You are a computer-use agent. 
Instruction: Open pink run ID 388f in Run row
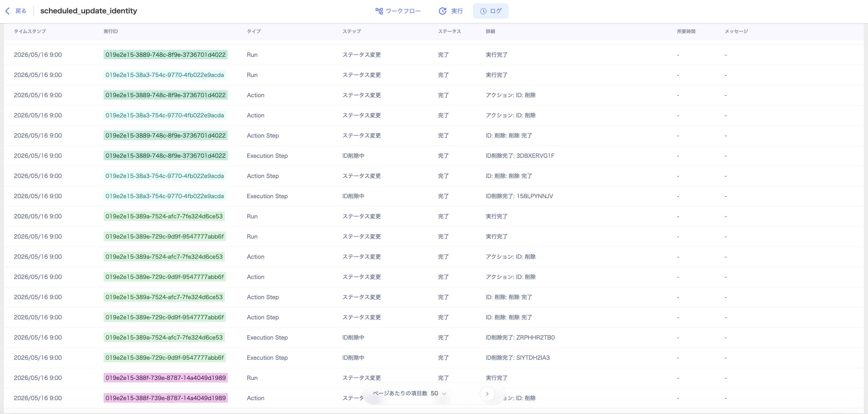tap(166, 378)
